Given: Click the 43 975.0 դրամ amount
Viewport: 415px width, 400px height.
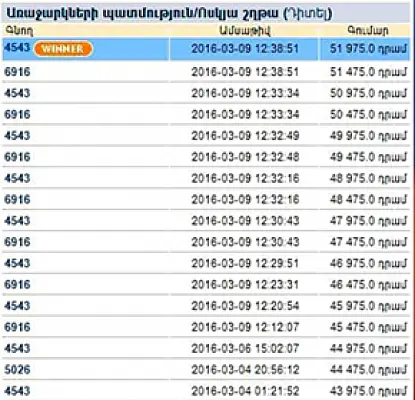Looking at the screenshot, I should [368, 391].
